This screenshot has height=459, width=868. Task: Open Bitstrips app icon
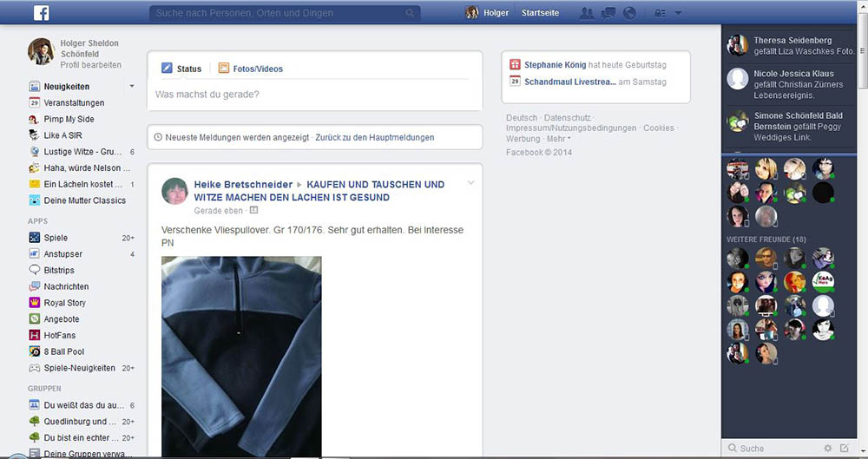click(35, 270)
